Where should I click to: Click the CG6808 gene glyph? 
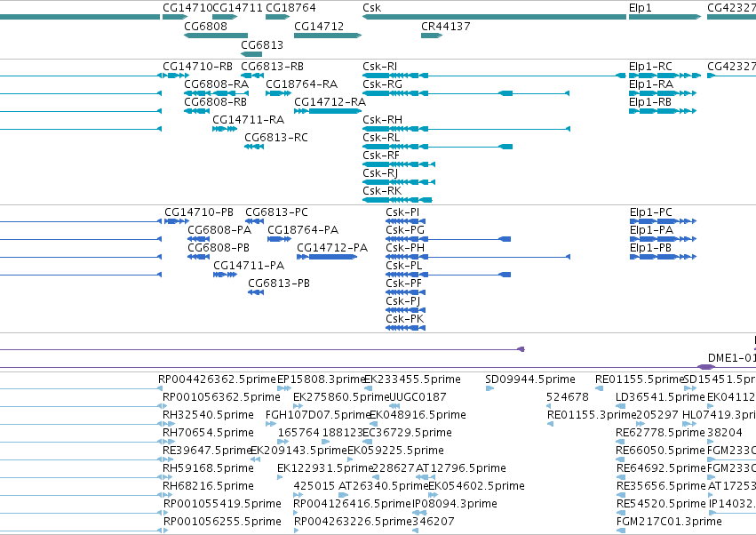216,36
